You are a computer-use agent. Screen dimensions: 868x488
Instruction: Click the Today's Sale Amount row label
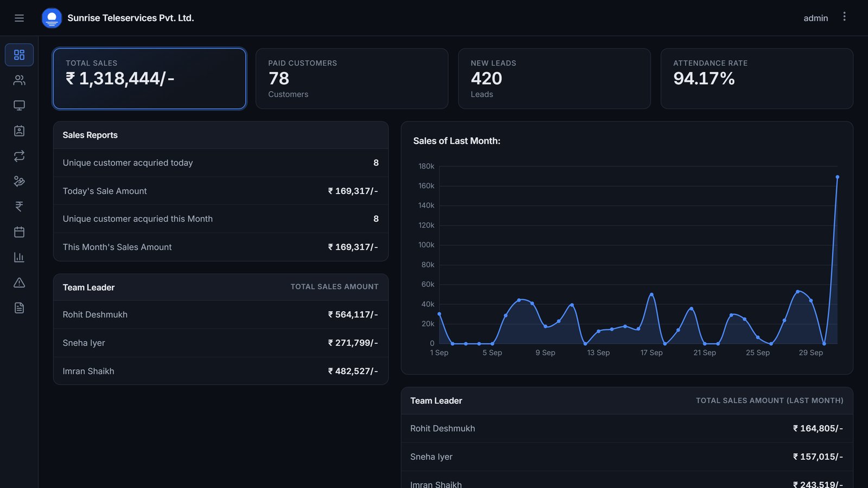point(105,191)
